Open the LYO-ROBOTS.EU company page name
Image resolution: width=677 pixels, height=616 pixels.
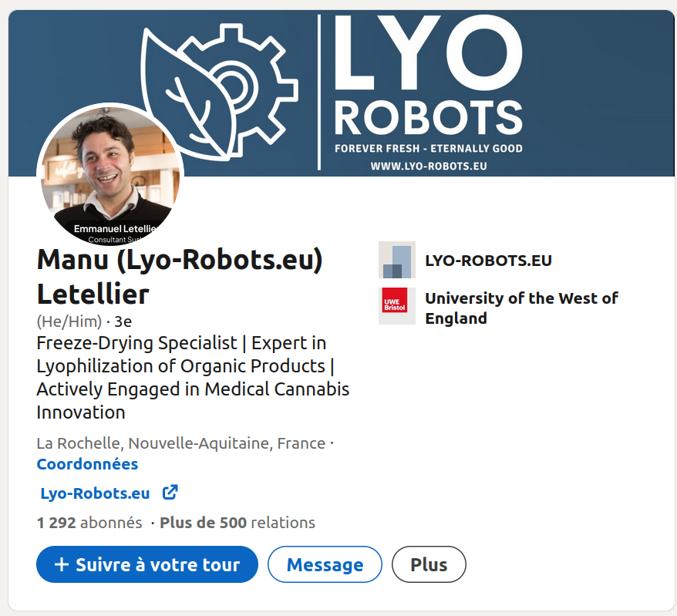click(488, 261)
